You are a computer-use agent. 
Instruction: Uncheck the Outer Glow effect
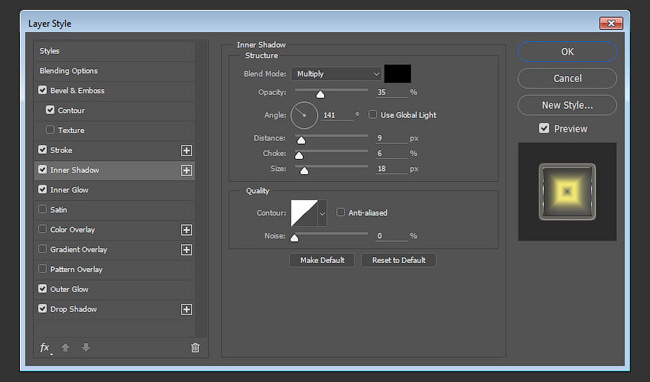[42, 289]
